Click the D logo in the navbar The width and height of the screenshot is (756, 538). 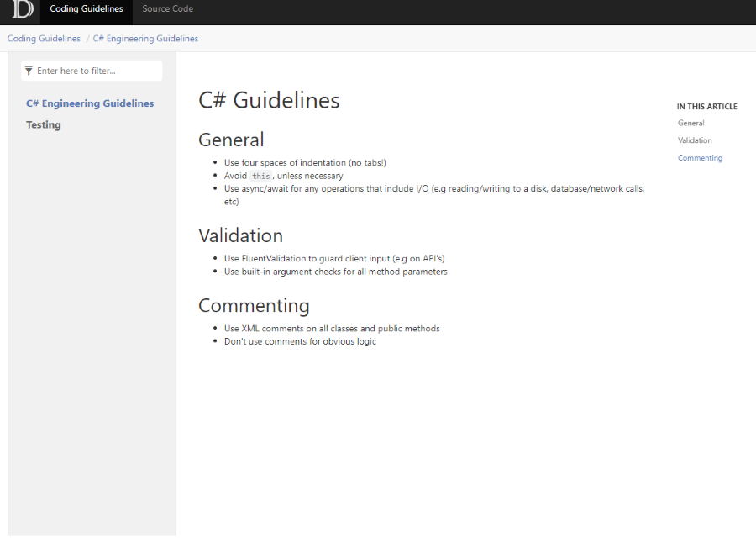[23, 10]
